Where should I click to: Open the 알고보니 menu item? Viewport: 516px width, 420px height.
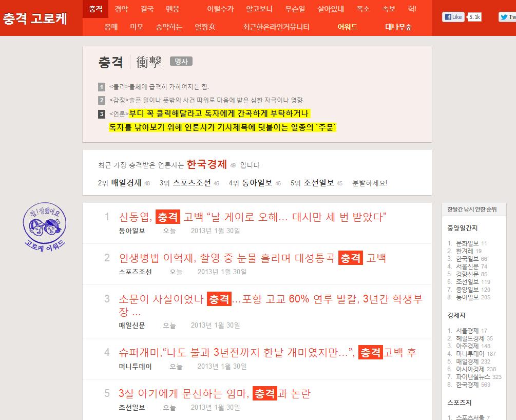pos(259,9)
